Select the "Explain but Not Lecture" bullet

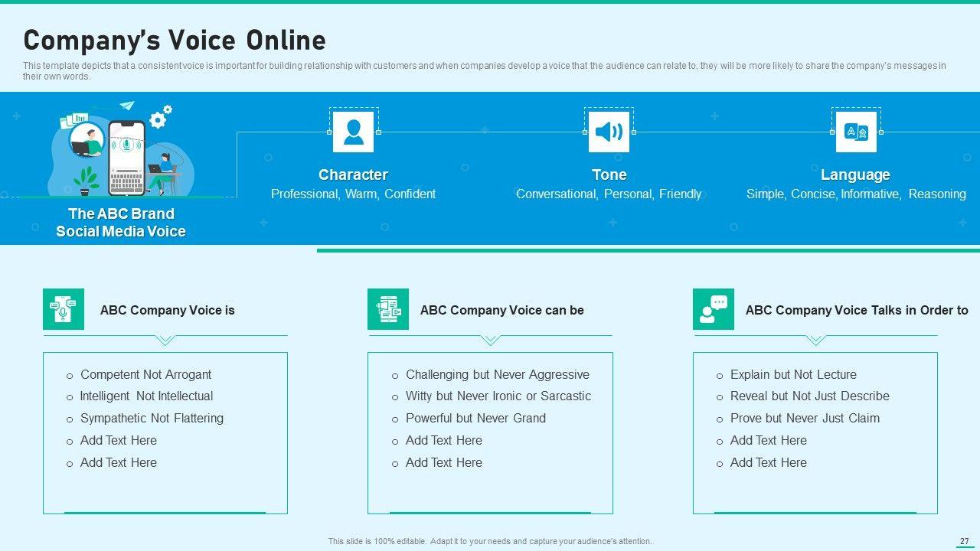click(x=793, y=374)
